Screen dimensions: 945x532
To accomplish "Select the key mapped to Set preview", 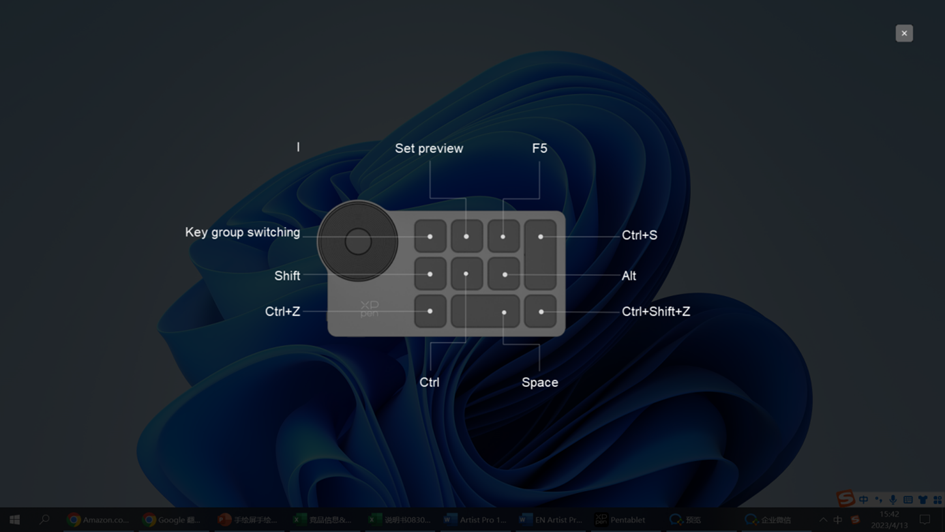I will [x=466, y=237].
